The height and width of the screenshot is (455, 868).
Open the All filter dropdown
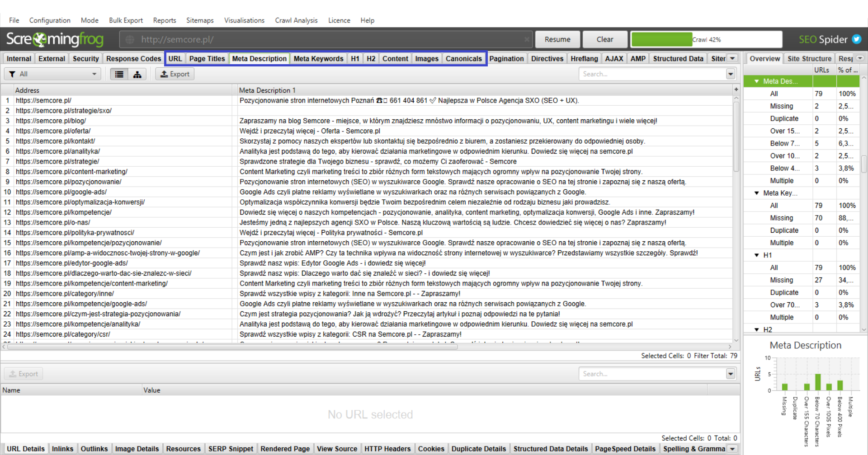tap(53, 74)
